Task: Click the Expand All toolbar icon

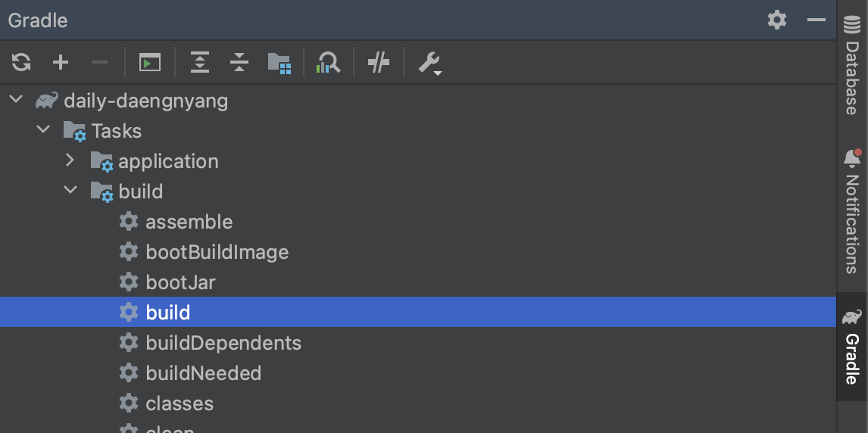Action: [199, 62]
